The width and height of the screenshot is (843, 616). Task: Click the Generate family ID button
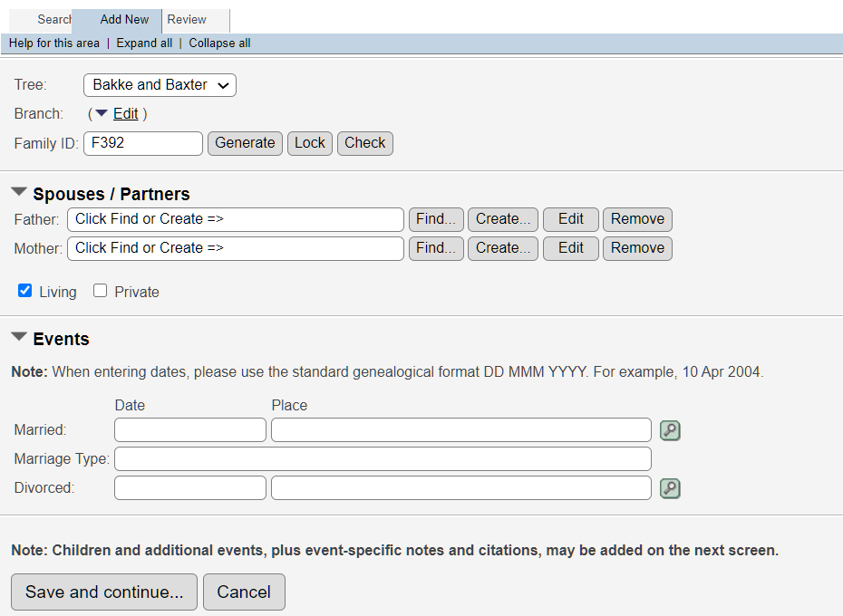[245, 143]
